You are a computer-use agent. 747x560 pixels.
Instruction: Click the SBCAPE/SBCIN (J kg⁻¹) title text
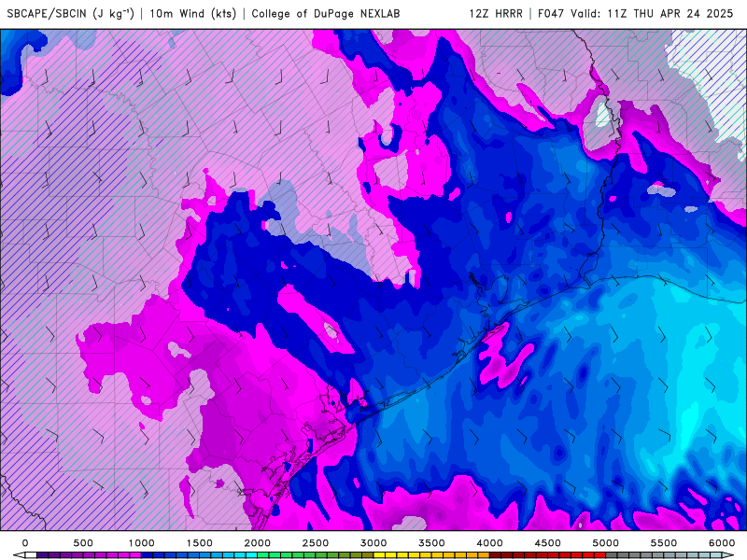70,13
